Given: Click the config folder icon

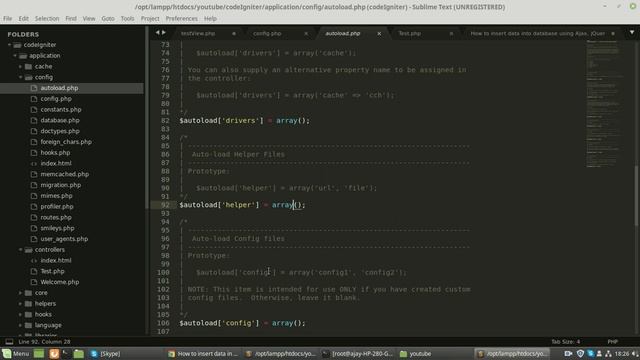Looking at the screenshot, I should pos(28,77).
